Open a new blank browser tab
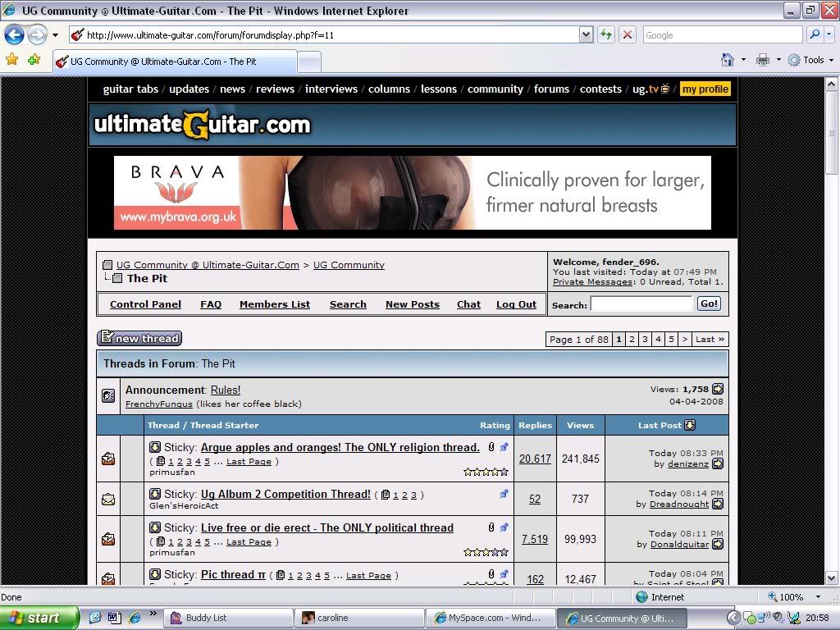 coord(309,62)
